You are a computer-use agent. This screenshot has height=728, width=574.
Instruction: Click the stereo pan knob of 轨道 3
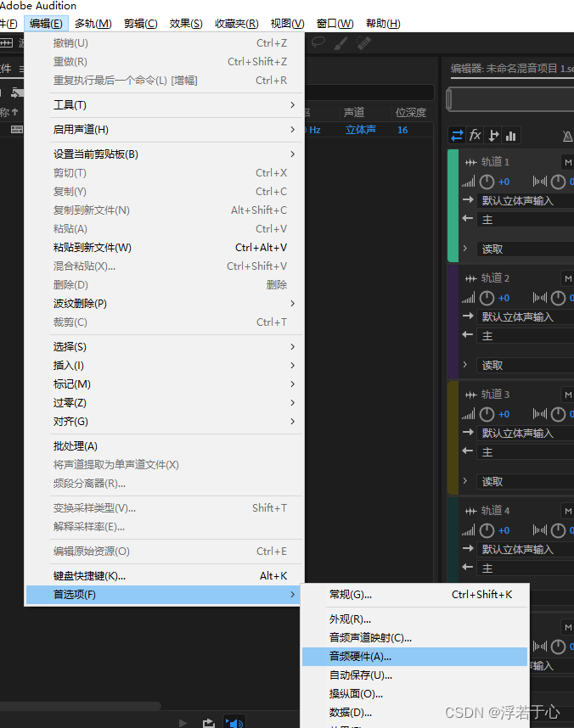[x=558, y=414]
